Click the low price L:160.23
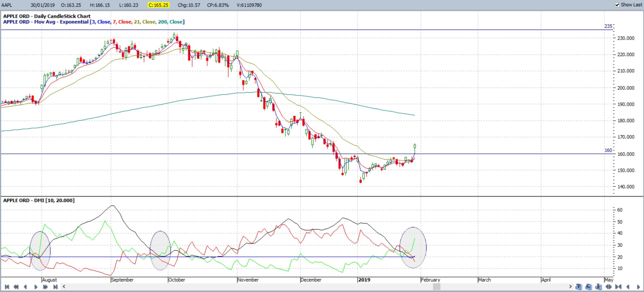This screenshot has width=644, height=292. tap(129, 5)
